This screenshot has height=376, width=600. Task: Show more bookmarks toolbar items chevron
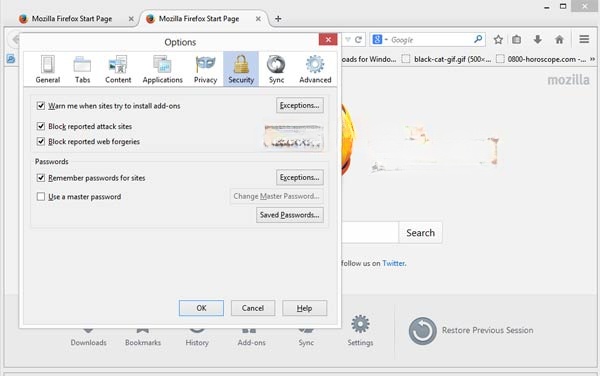coord(592,59)
